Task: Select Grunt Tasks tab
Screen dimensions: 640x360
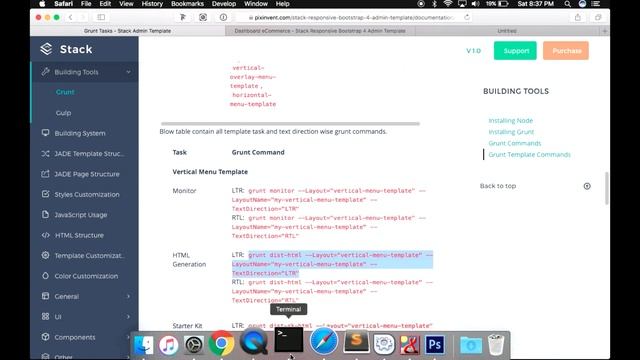Action: (x=127, y=31)
